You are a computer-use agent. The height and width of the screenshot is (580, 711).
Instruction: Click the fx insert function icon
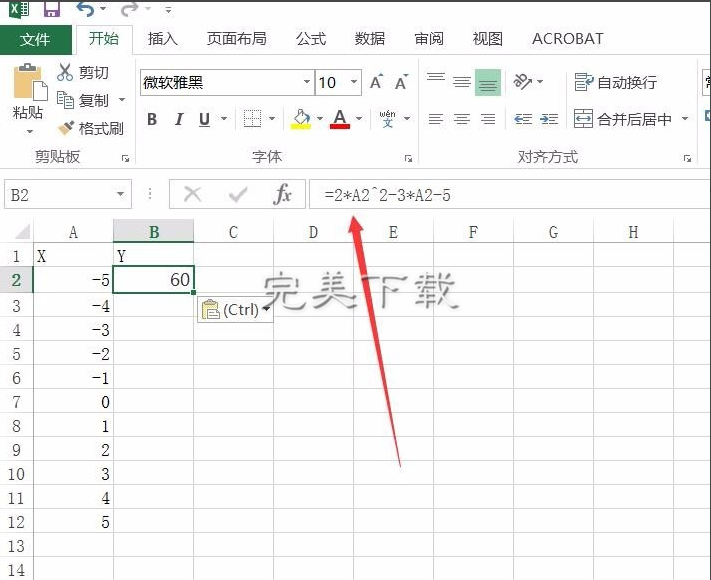click(282, 195)
